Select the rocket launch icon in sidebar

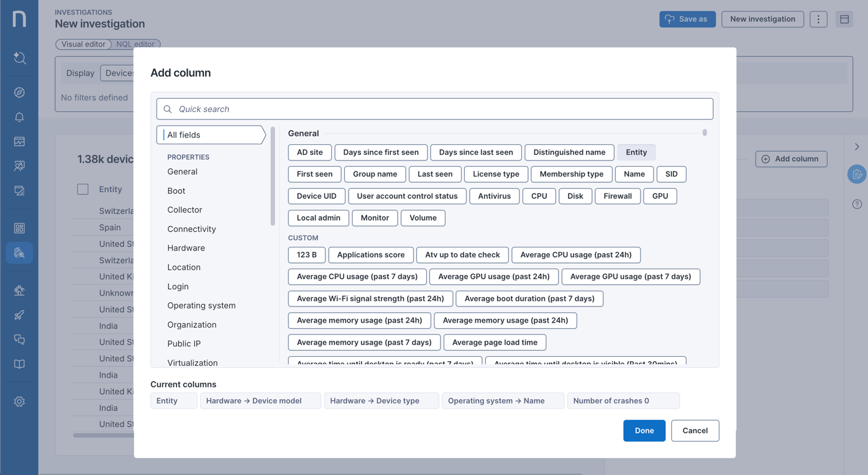click(19, 315)
